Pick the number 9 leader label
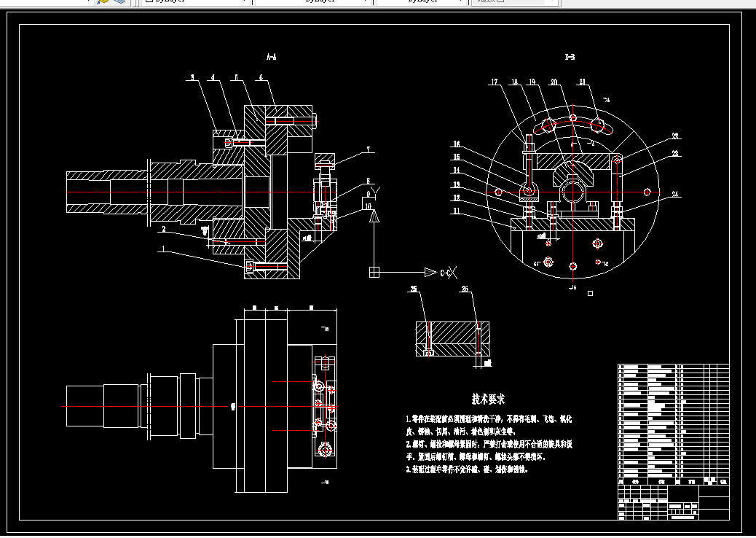 pyautogui.click(x=369, y=194)
